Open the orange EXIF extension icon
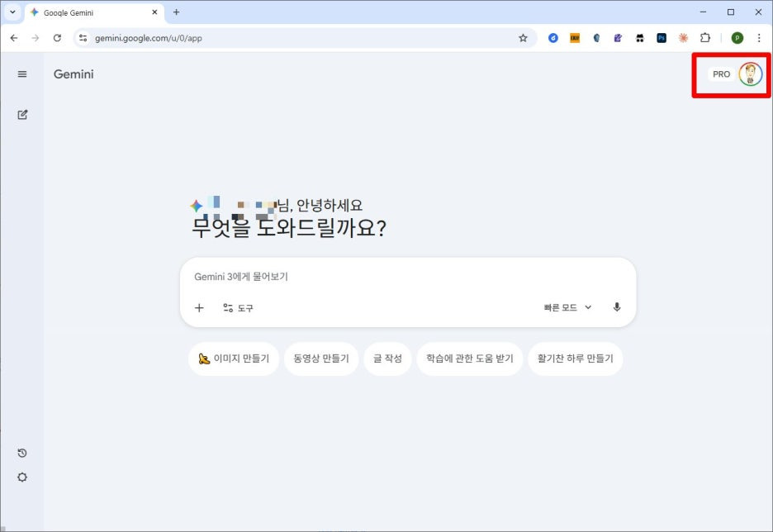The width and height of the screenshot is (773, 532). click(x=575, y=38)
